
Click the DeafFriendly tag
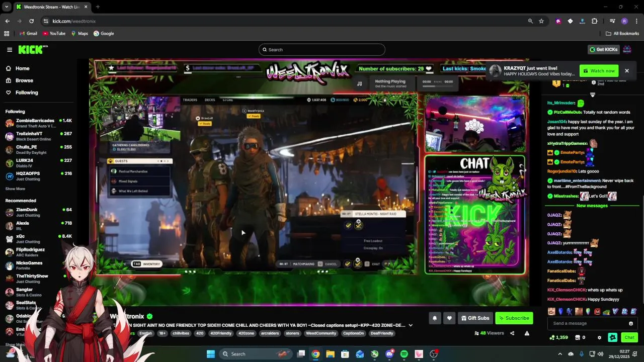[x=382, y=333]
